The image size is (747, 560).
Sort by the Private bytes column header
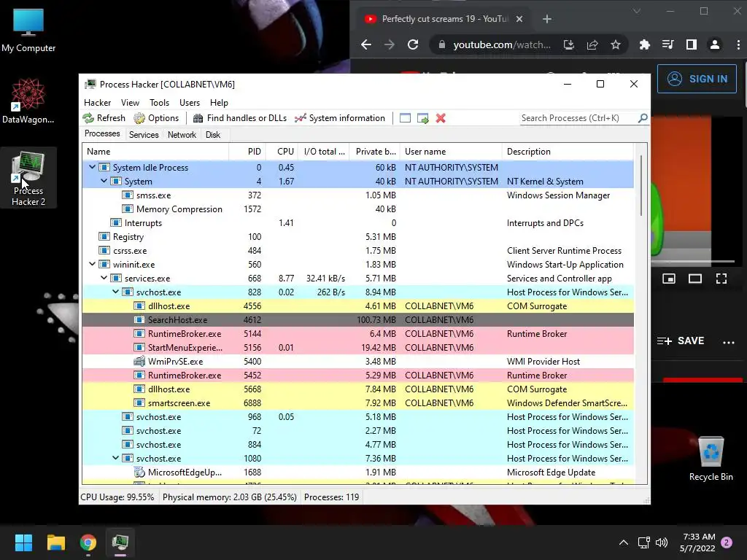click(375, 152)
